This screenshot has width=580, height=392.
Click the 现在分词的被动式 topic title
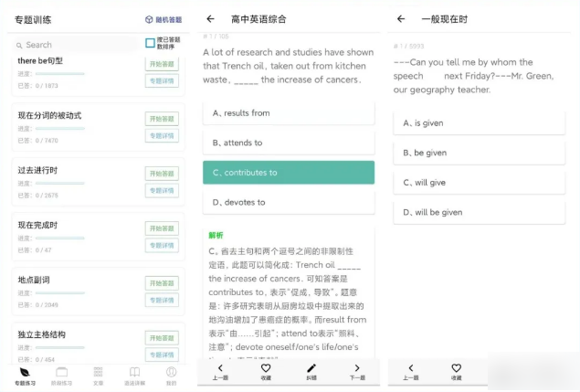click(49, 115)
